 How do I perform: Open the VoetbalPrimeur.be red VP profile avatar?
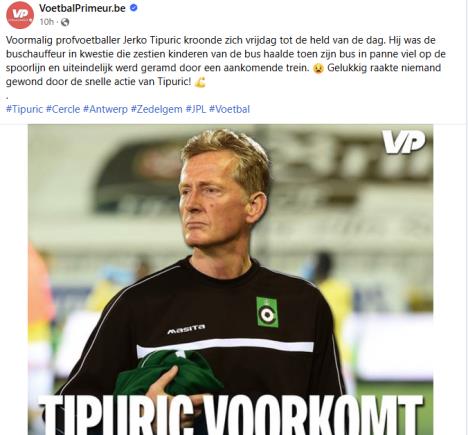coord(20,15)
